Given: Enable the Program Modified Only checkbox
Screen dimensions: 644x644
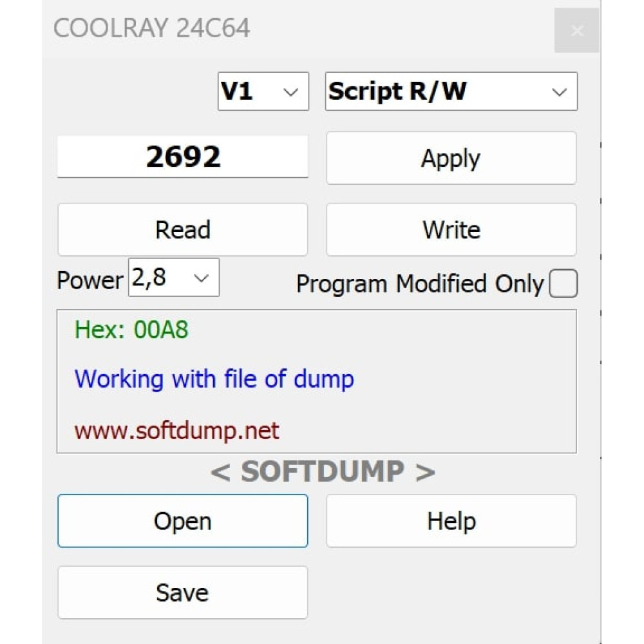Looking at the screenshot, I should [563, 283].
